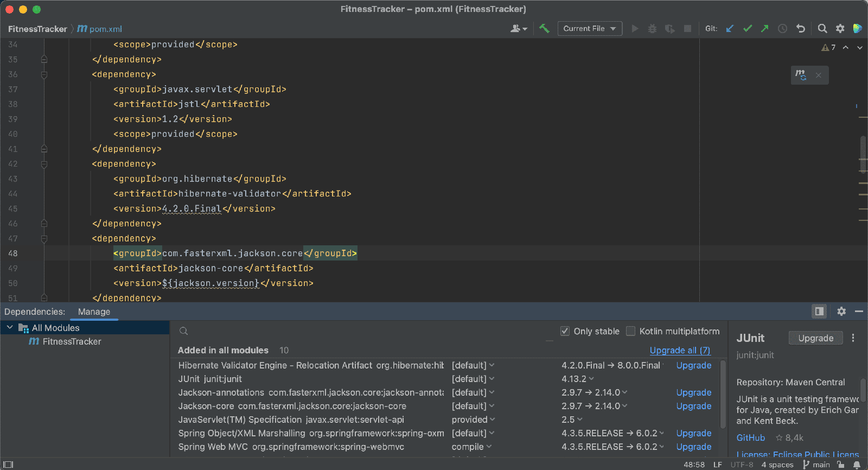The image size is (868, 470).
Task: Open compile scope dropdown for Spring Web MVC
Action: [x=471, y=447]
